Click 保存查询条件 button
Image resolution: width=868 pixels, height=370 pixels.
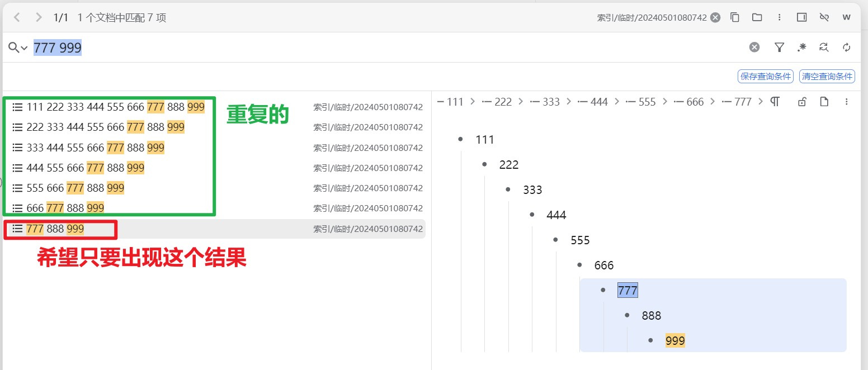766,77
